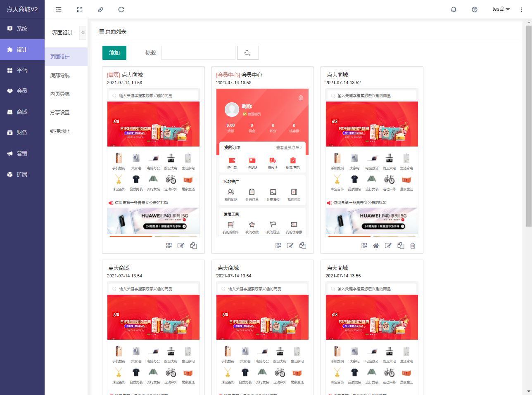This screenshot has width=532, height=395.
Task: Collapse the 界面设计 submenu panel arrow
Action: (x=83, y=33)
